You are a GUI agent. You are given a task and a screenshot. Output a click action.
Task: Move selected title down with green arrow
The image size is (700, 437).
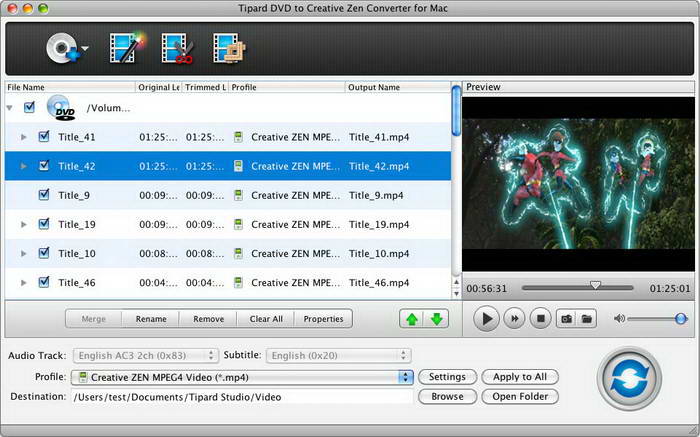tap(436, 319)
